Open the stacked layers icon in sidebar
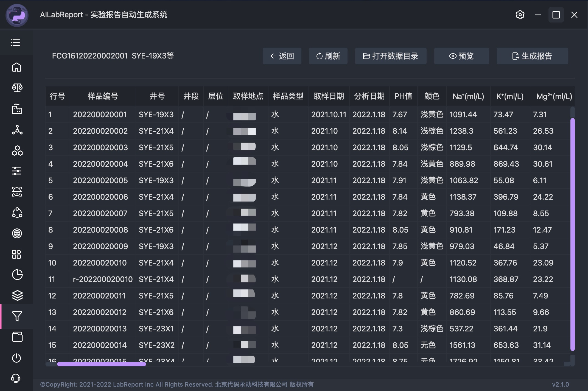 point(17,295)
